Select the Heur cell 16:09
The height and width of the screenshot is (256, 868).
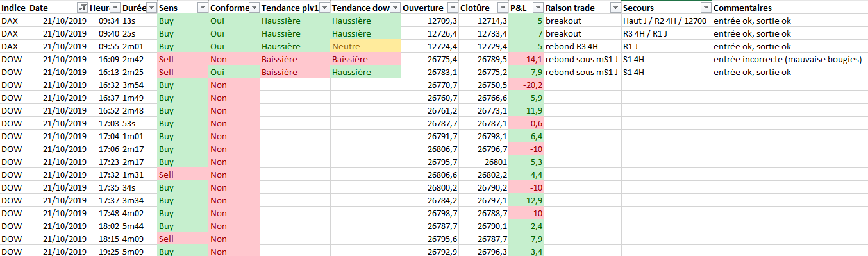(x=104, y=59)
